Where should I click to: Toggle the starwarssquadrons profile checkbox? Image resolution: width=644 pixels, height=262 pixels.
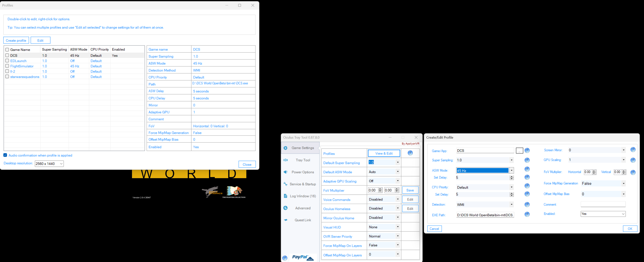(x=7, y=77)
